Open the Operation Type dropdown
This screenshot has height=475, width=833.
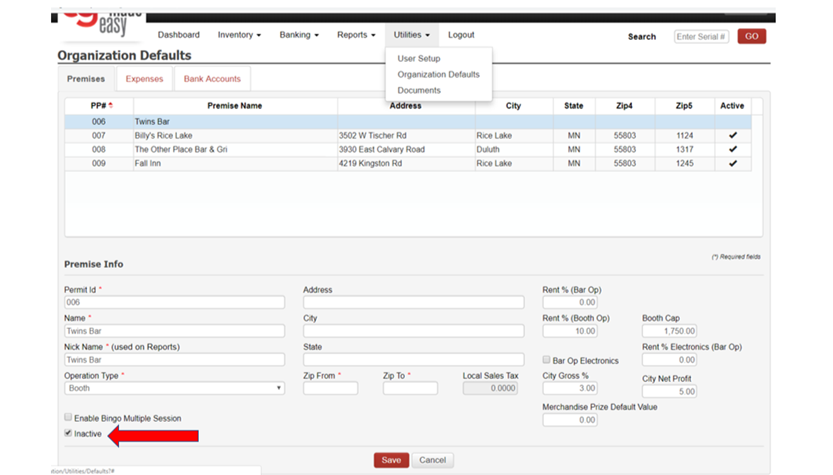pyautogui.click(x=174, y=388)
